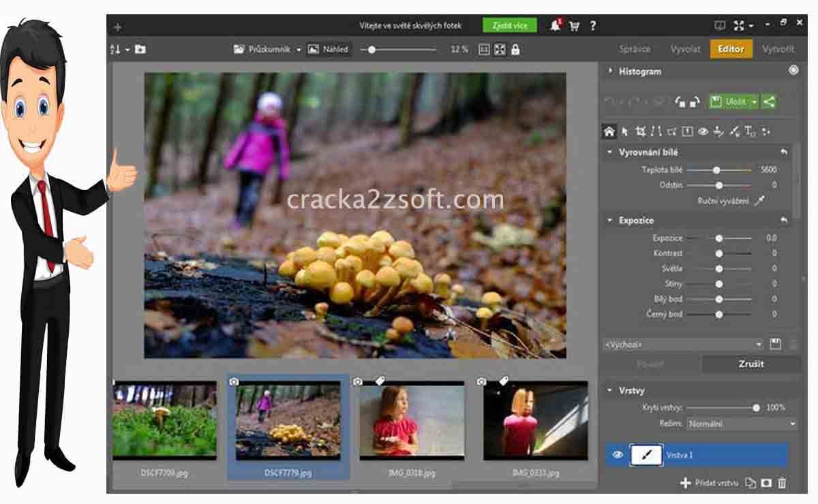Rotate the photo right

(695, 102)
